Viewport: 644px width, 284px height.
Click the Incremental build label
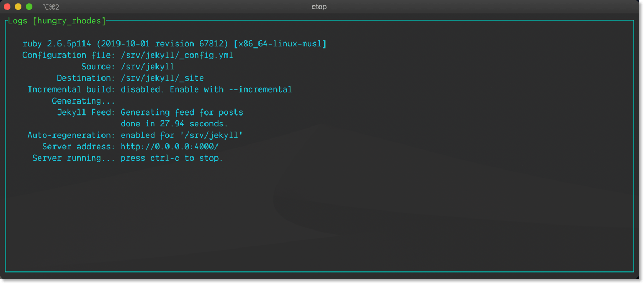pyautogui.click(x=71, y=89)
